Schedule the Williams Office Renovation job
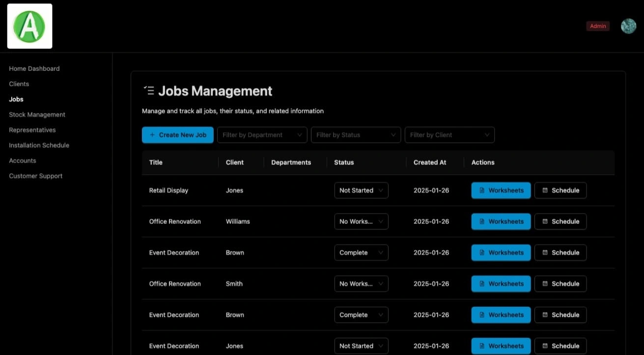 click(560, 221)
